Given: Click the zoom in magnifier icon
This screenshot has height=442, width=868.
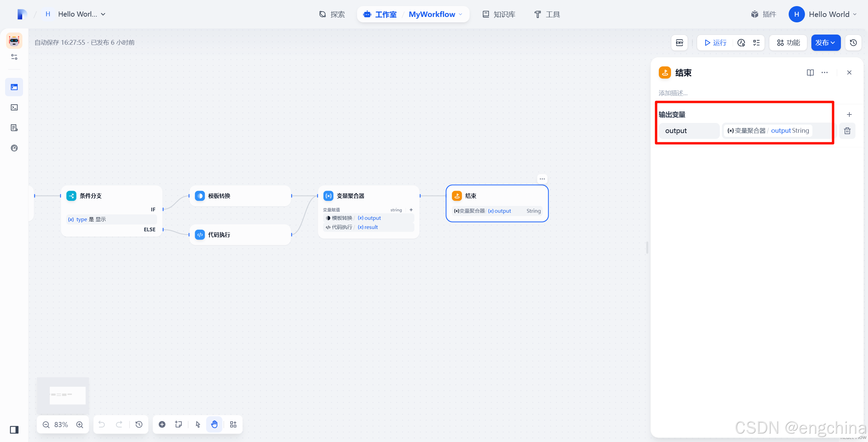Looking at the screenshot, I should click(80, 425).
